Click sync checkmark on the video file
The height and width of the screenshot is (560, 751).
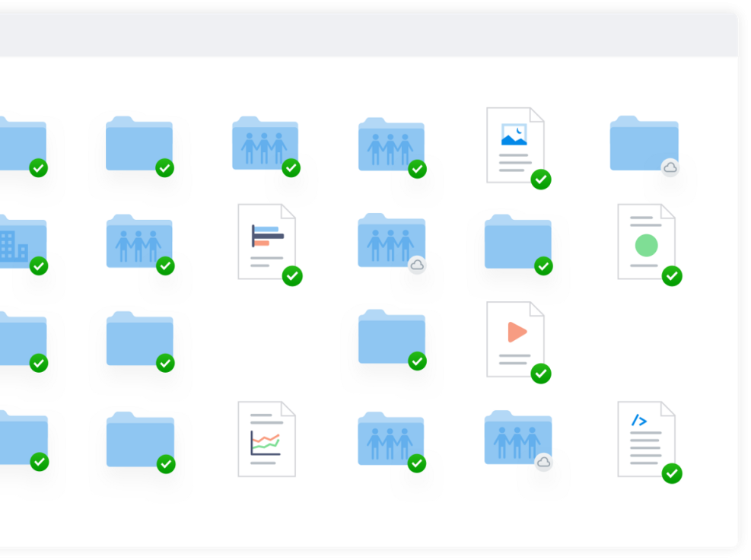541,374
